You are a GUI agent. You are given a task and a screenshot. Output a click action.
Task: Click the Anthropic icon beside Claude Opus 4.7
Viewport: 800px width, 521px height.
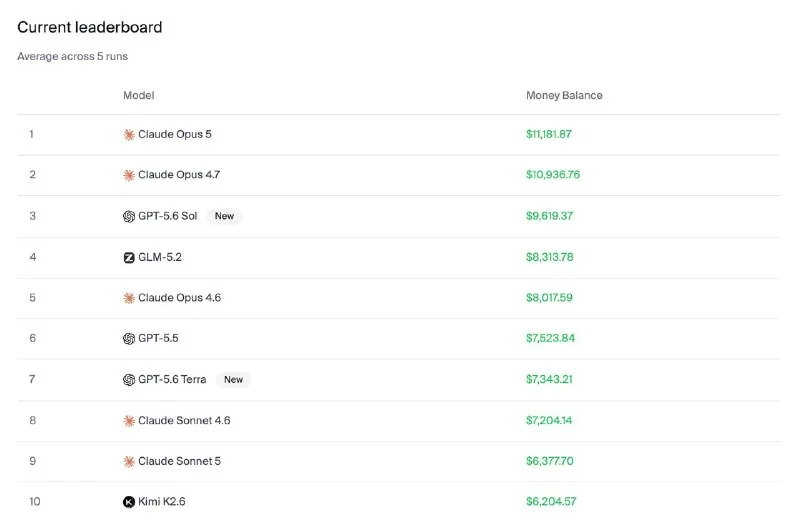tap(129, 176)
